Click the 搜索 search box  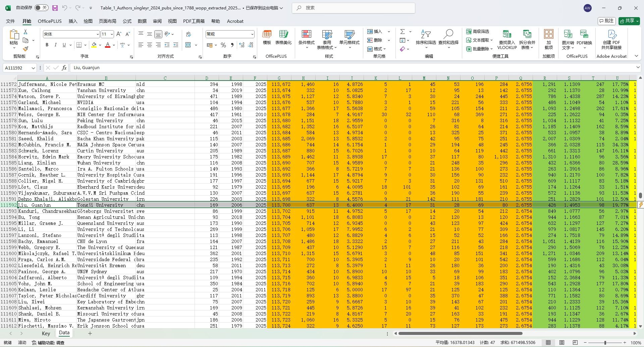354,8
